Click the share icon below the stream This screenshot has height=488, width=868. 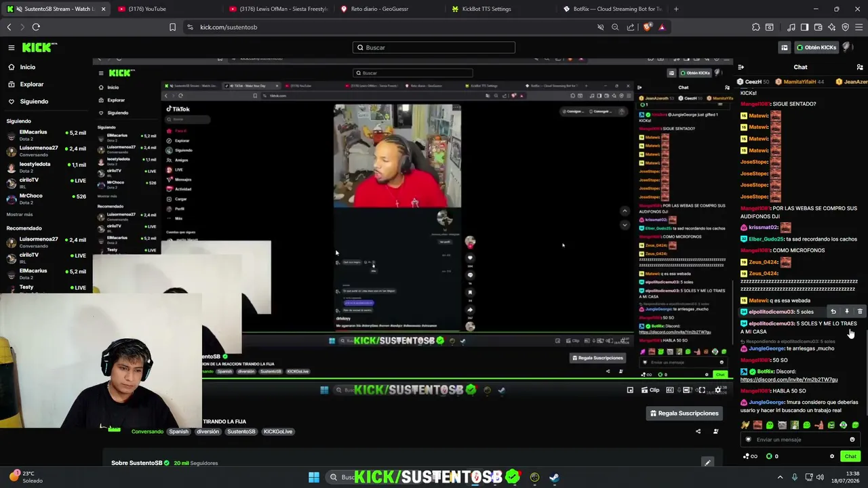click(698, 431)
